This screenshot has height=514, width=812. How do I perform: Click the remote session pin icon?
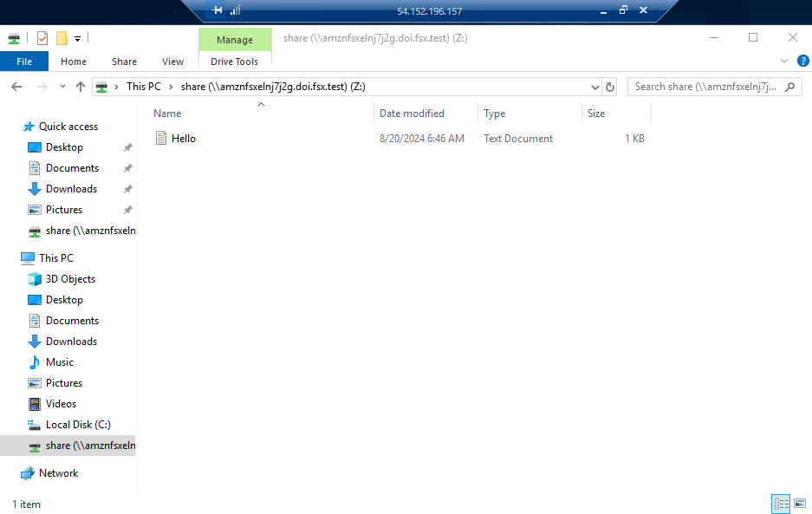pyautogui.click(x=217, y=10)
